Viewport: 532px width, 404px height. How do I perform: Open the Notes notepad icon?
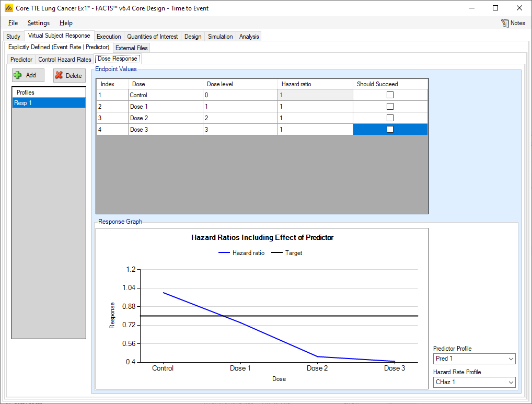point(505,23)
